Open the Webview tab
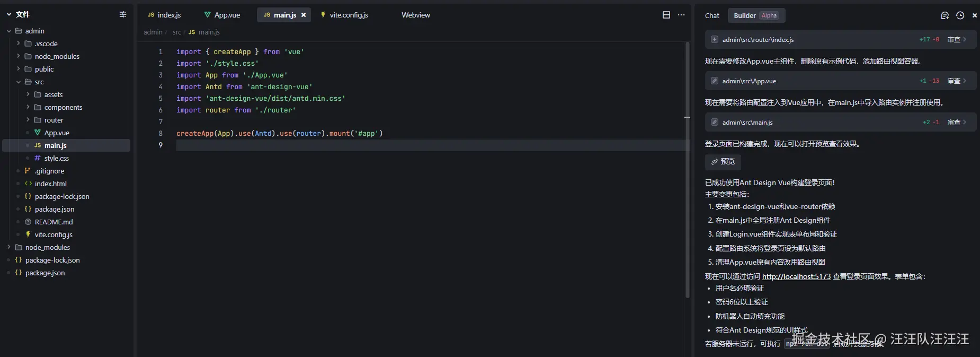The image size is (980, 357). (415, 15)
